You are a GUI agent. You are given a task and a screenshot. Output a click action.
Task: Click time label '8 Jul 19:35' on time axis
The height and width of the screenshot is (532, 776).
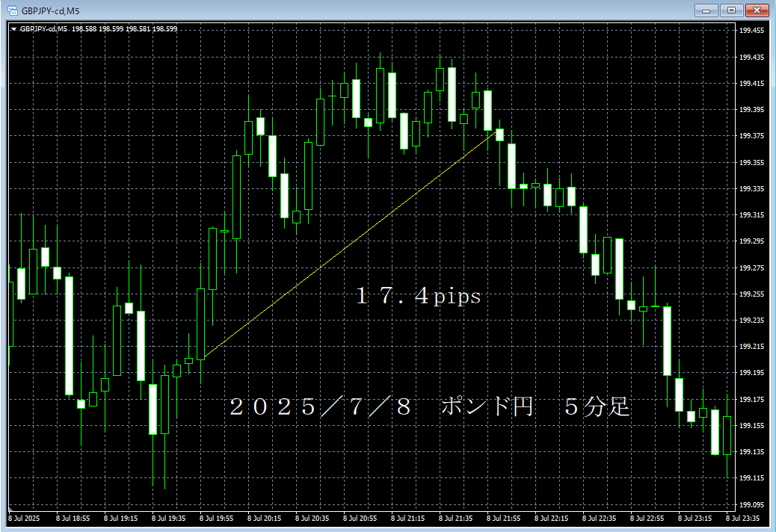169,519
